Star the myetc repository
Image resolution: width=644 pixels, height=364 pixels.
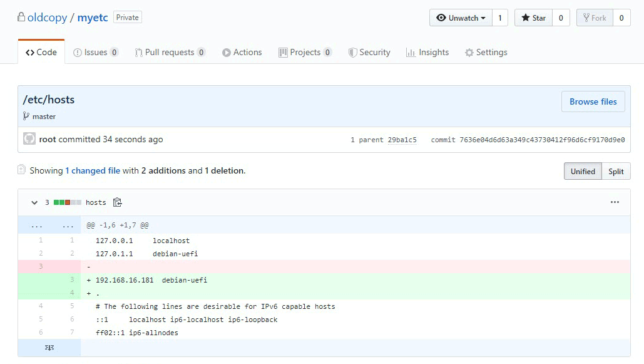pyautogui.click(x=533, y=18)
